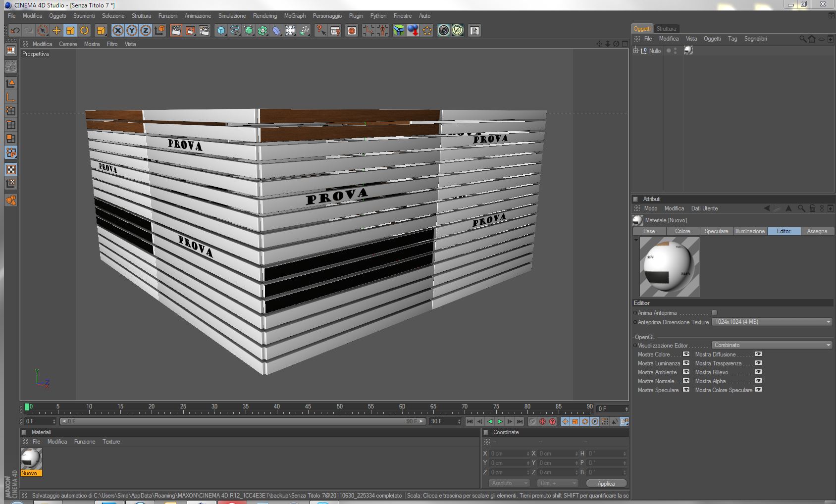This screenshot has height=504, width=836.
Task: Click the Undo arrow icon
Action: [15, 31]
